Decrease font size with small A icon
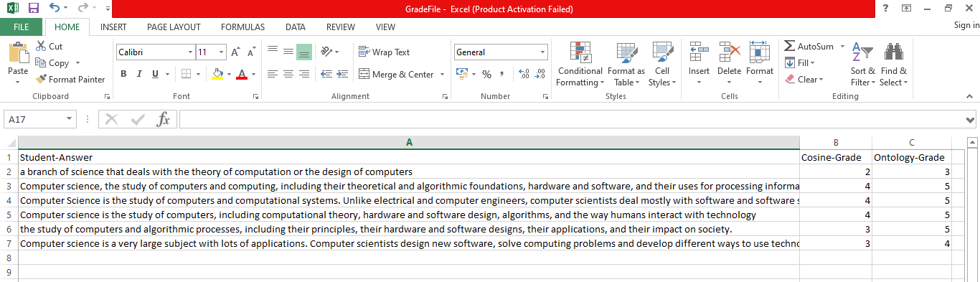The width and height of the screenshot is (980, 282). [x=251, y=52]
